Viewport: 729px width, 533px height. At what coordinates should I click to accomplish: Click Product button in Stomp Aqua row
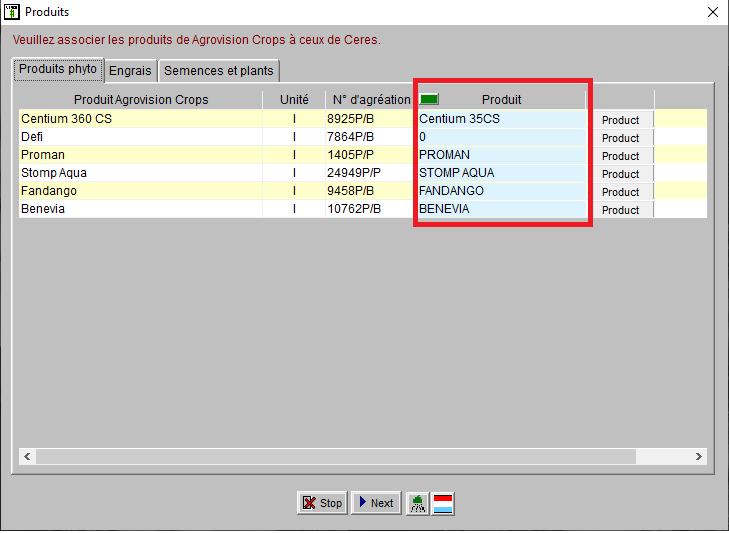(621, 173)
